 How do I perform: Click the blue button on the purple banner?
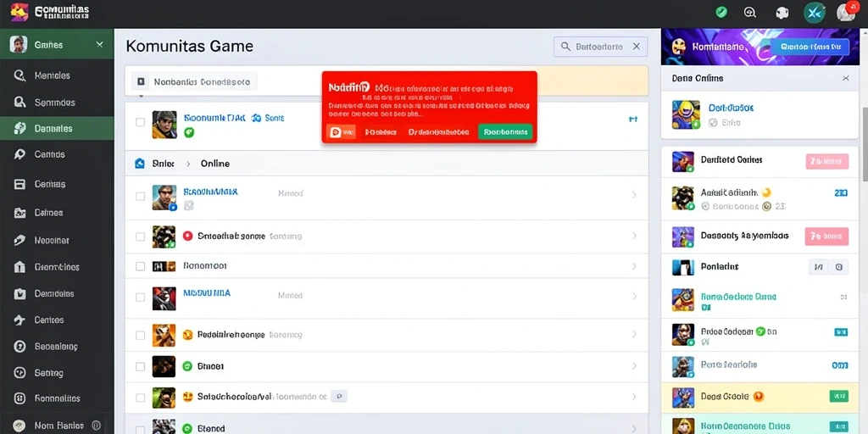pos(810,47)
